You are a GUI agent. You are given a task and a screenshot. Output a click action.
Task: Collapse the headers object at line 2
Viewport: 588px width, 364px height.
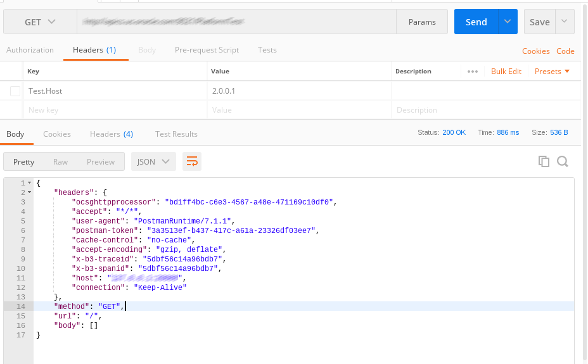[x=30, y=192]
